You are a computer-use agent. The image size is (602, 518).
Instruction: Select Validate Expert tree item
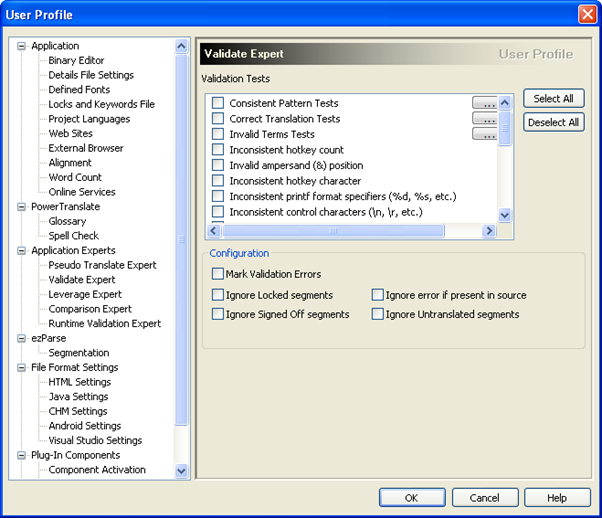click(x=82, y=280)
